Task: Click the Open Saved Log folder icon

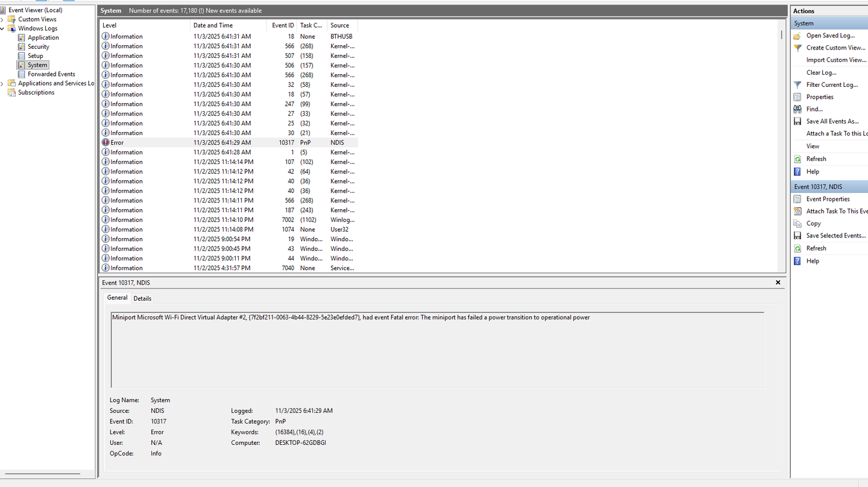Action: point(797,36)
